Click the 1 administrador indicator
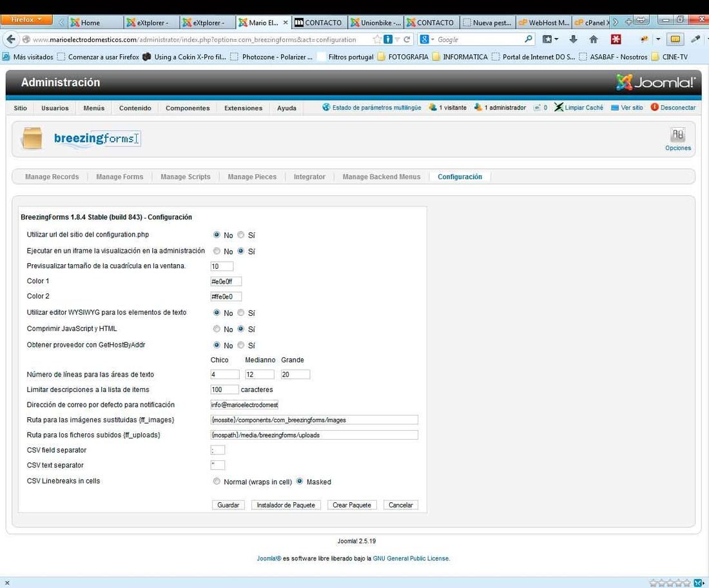Image resolution: width=709 pixels, height=588 pixels. click(500, 108)
